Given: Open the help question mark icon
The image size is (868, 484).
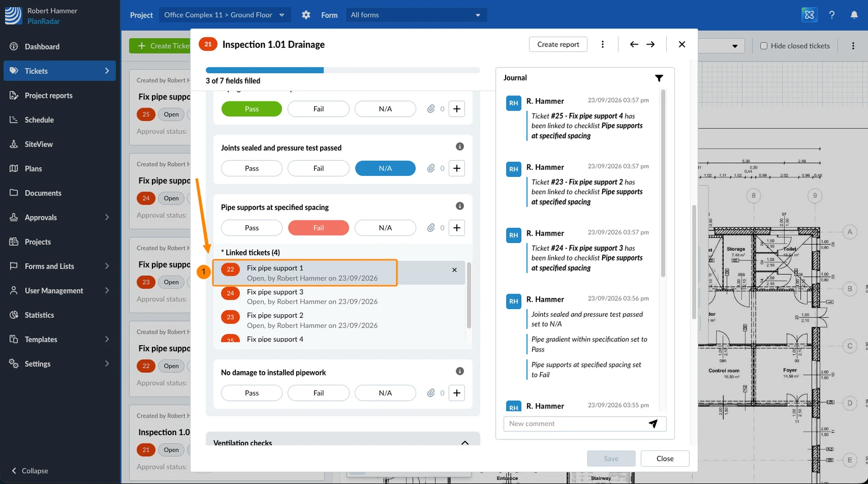Looking at the screenshot, I should (832, 15).
